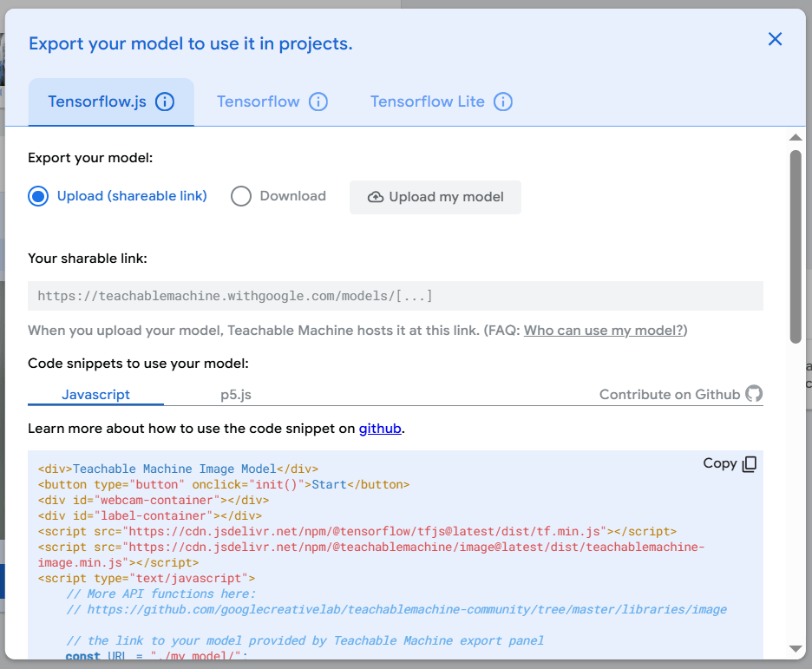
Task: Click the info icon next to Tensorflow Lite
Action: pos(503,102)
